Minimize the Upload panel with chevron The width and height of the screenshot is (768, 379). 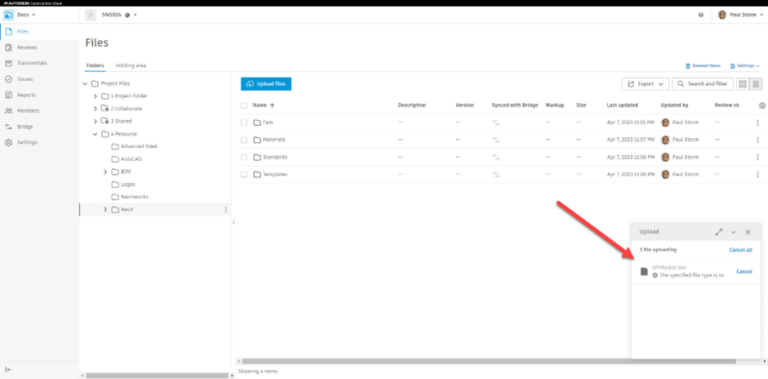(x=733, y=232)
